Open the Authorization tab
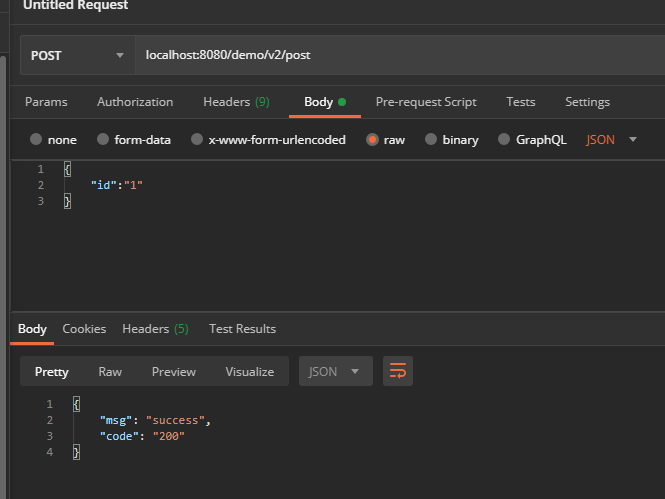 [135, 102]
